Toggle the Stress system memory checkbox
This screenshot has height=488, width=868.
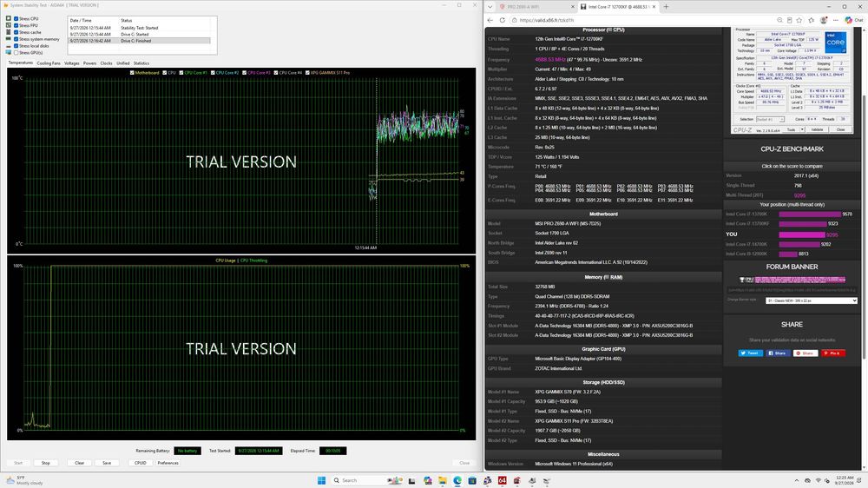(x=16, y=39)
